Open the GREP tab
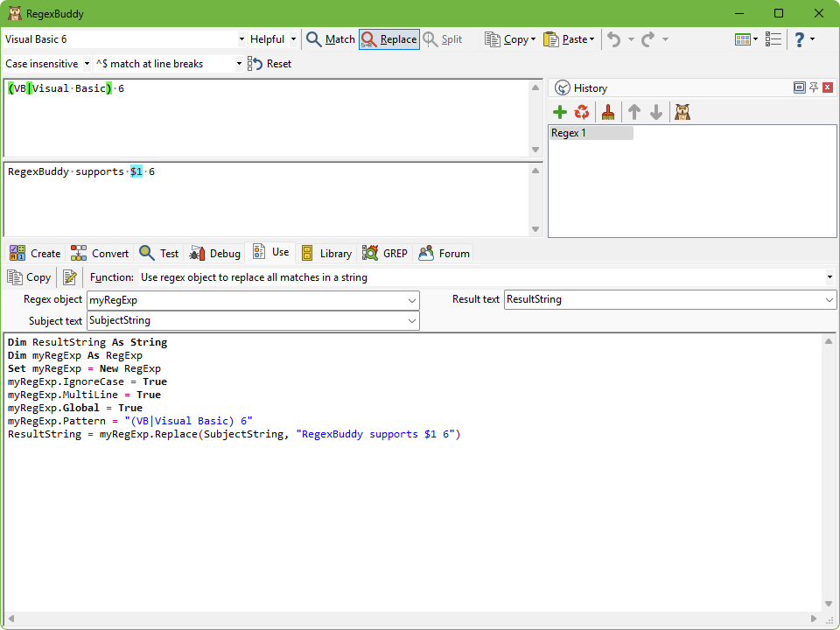Image resolution: width=840 pixels, height=630 pixels. click(x=385, y=254)
